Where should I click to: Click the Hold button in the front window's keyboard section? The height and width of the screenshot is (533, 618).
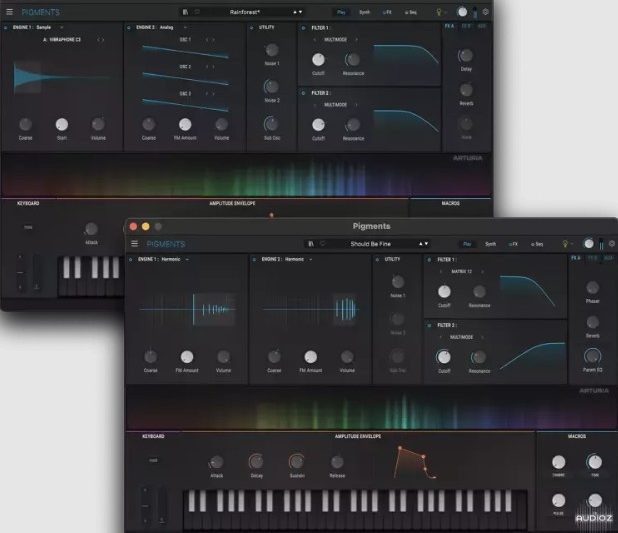(153, 460)
